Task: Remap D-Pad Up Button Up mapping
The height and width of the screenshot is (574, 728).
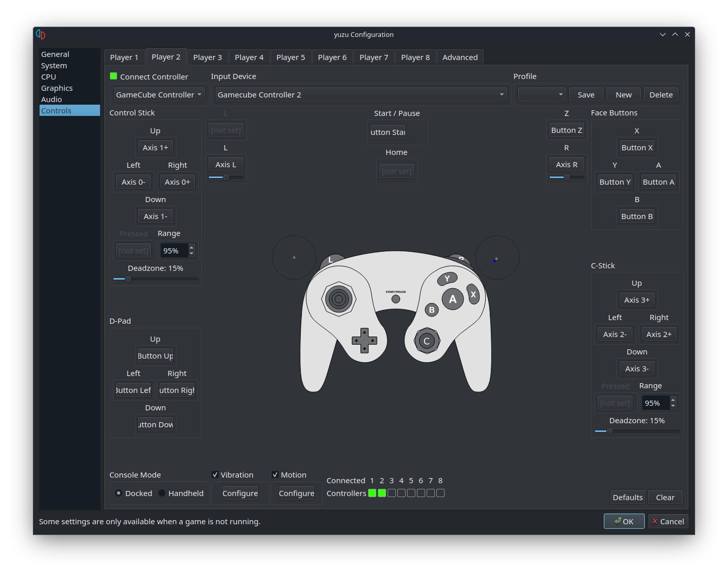Action: point(156,355)
